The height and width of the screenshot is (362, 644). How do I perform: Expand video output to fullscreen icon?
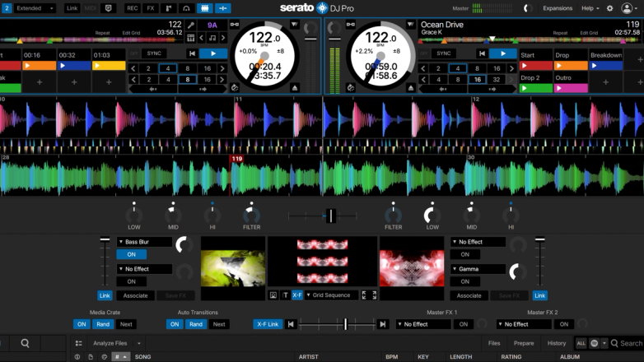tap(369, 295)
